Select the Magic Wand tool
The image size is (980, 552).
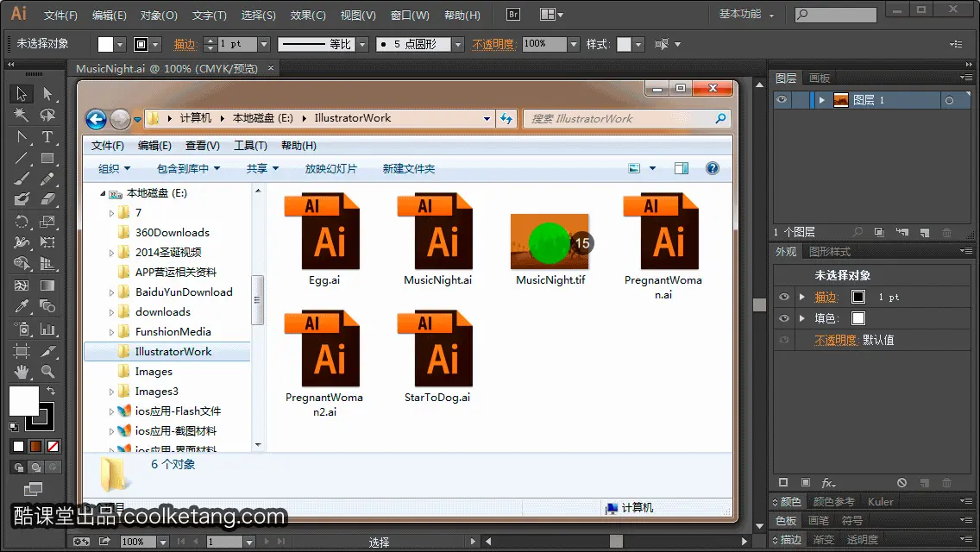pos(22,115)
